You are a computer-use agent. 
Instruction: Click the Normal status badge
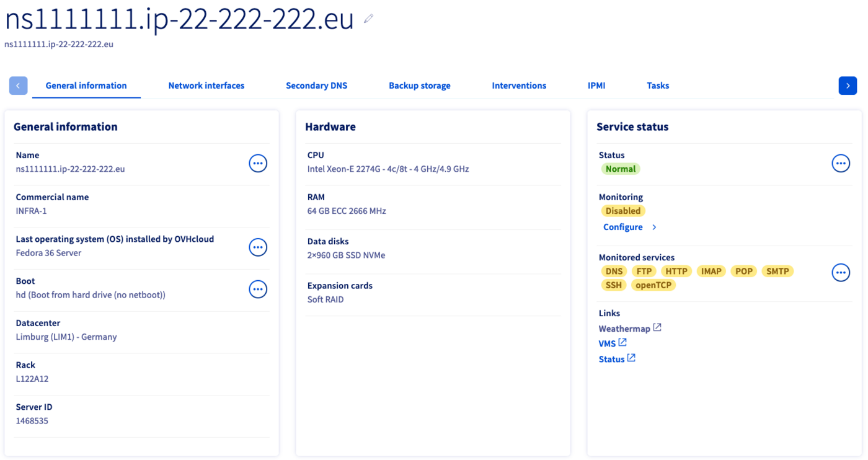coord(620,169)
